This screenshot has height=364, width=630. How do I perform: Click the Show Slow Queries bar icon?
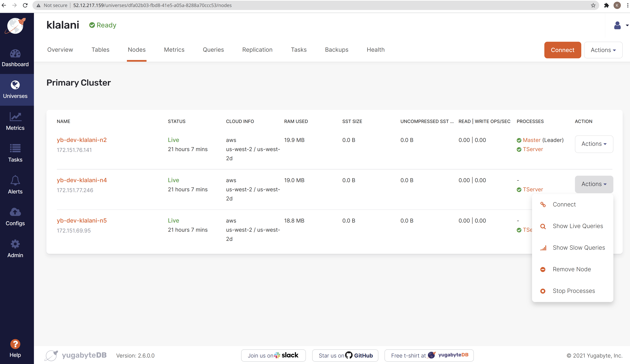543,248
